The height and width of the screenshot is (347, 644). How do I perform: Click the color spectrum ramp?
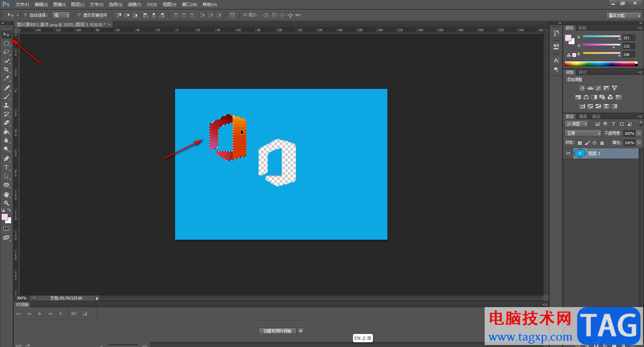(601, 64)
